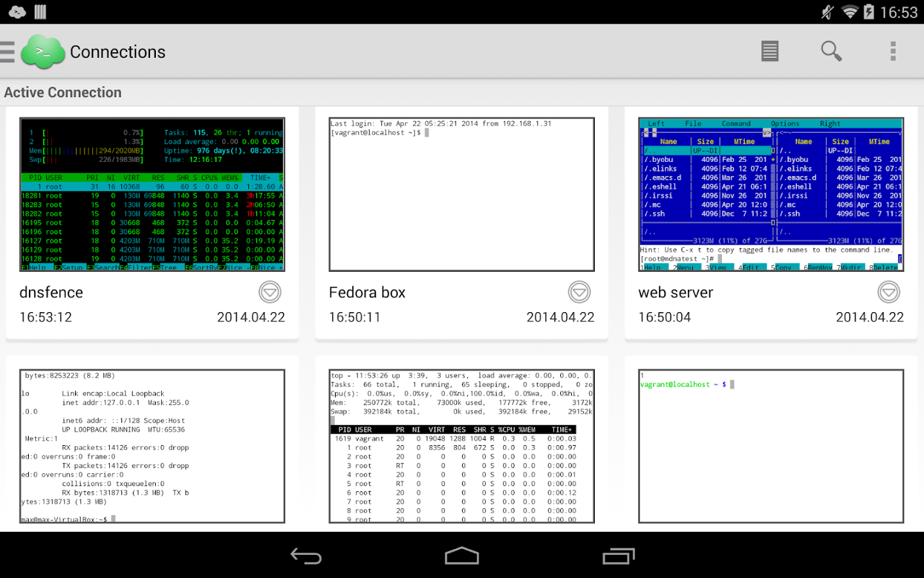Tap the muted volume icon in status bar
This screenshot has height=578, width=924.
[x=825, y=12]
